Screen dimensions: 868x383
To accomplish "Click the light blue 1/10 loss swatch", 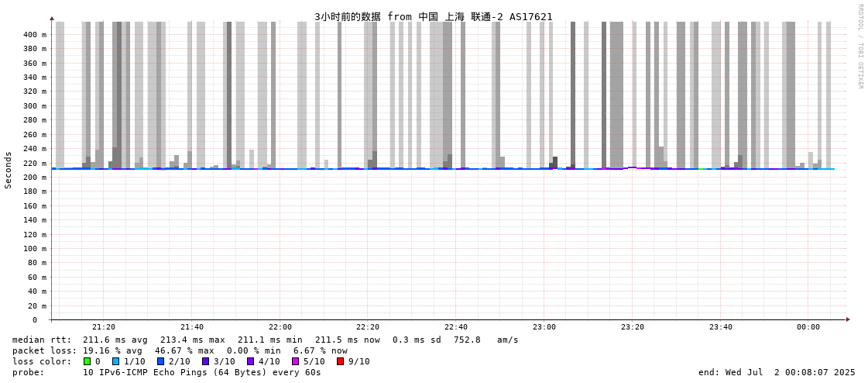I will click(x=115, y=361).
